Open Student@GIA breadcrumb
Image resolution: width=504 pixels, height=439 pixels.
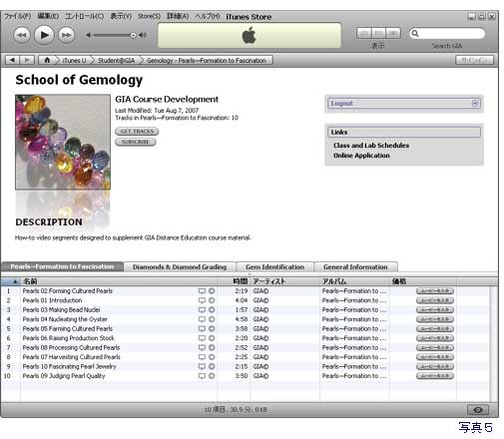tap(116, 61)
